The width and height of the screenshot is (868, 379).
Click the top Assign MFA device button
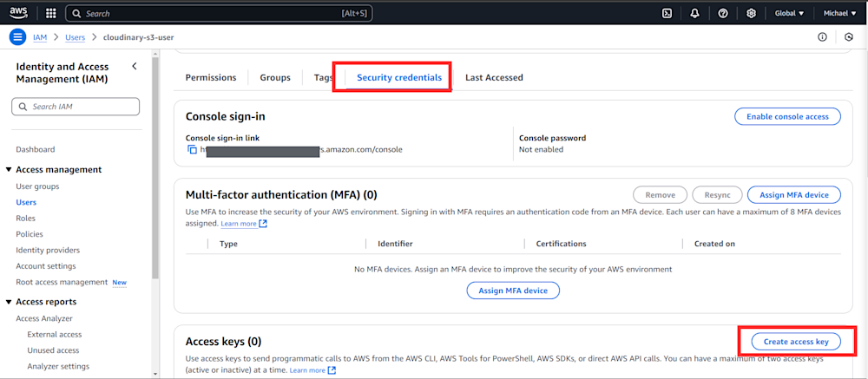[x=794, y=195]
